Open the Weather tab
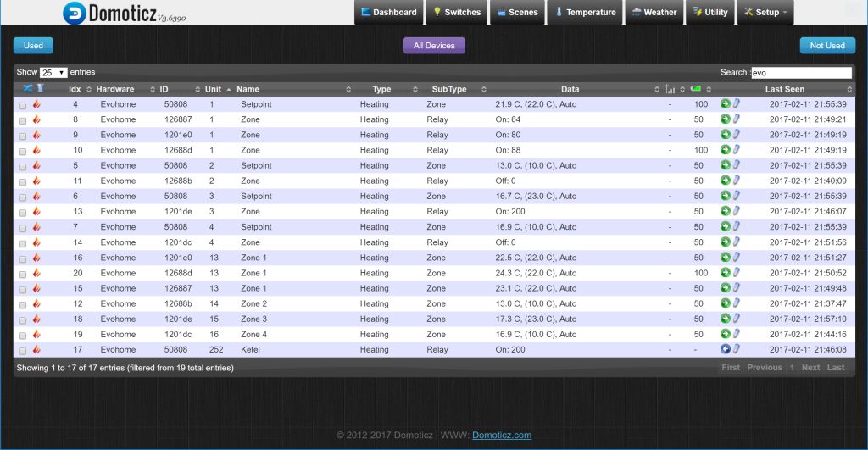 coord(654,12)
